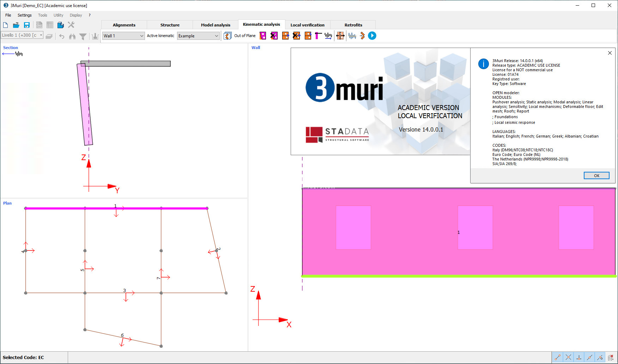Click the 'Selected Code: EC' status text

click(x=23, y=357)
